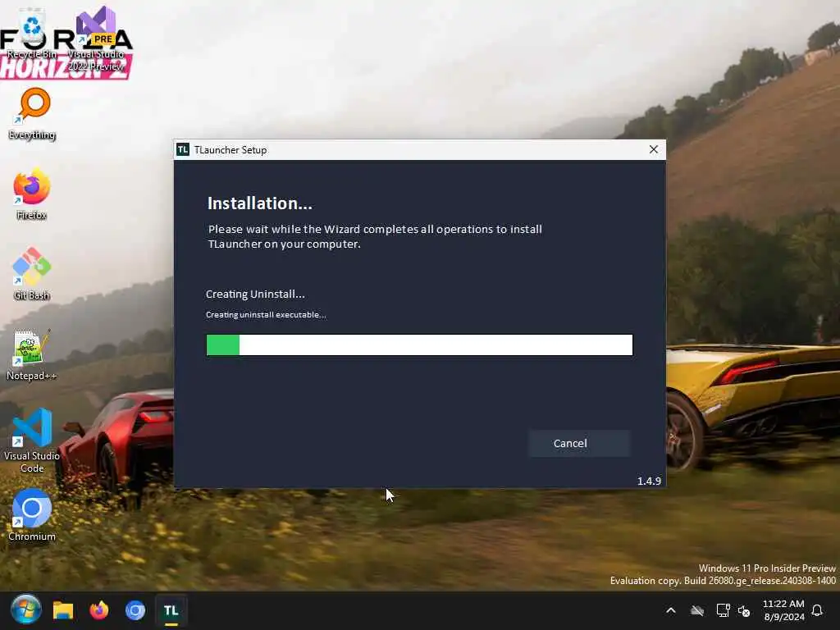Screen dimensions: 840x630
Task: Click the TLauncher Setup title bar text
Action: coord(231,150)
